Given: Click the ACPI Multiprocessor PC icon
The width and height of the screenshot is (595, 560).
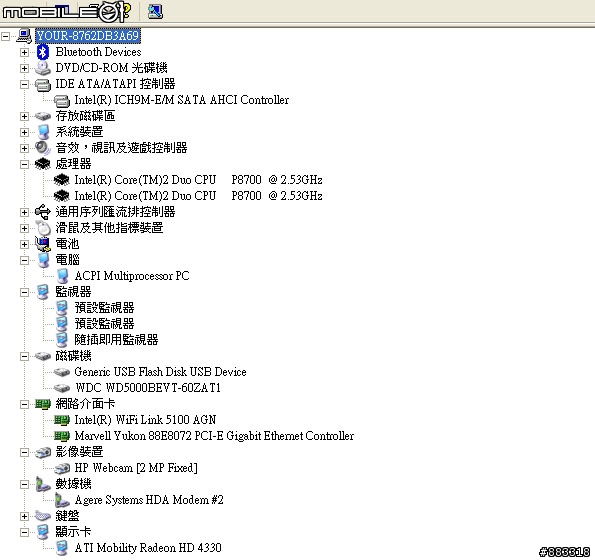Looking at the screenshot, I should tap(63, 276).
